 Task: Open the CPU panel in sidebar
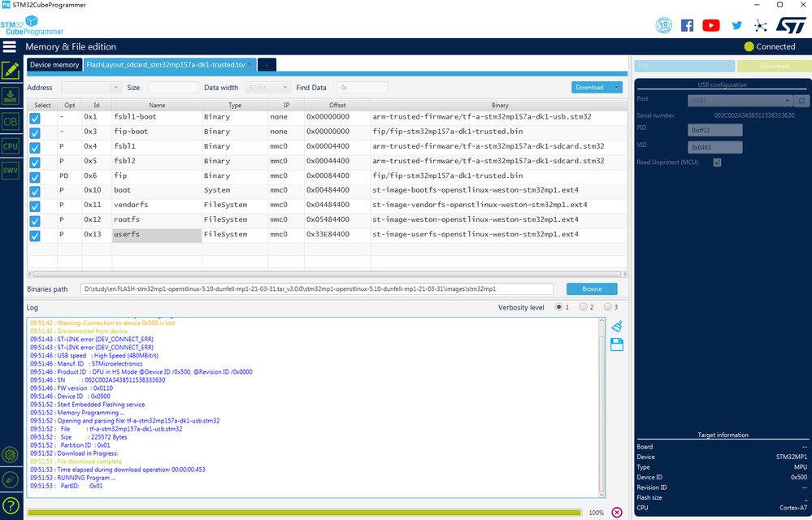tap(11, 146)
